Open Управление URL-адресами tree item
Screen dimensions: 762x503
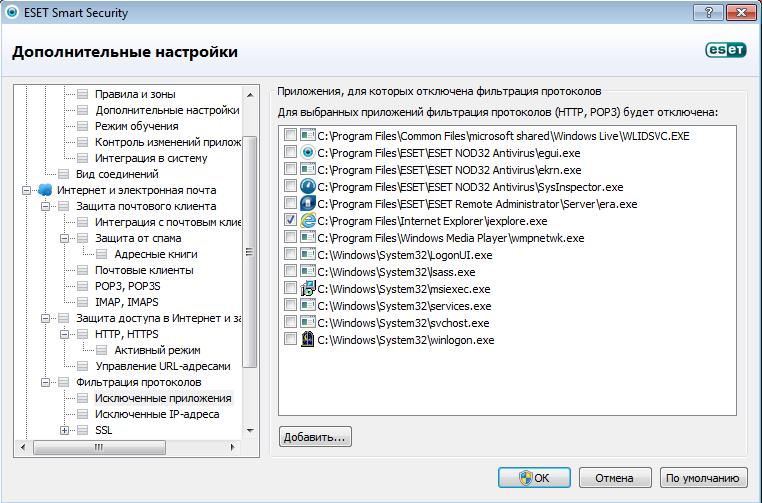pyautogui.click(x=162, y=366)
